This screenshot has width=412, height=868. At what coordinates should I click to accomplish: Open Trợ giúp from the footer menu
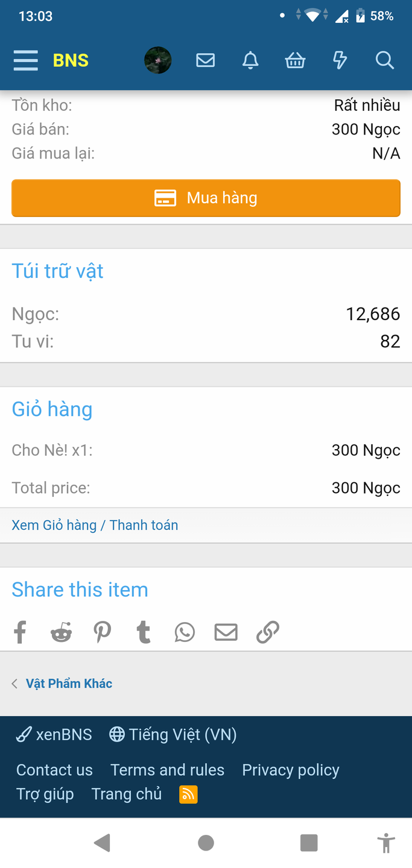point(45,794)
